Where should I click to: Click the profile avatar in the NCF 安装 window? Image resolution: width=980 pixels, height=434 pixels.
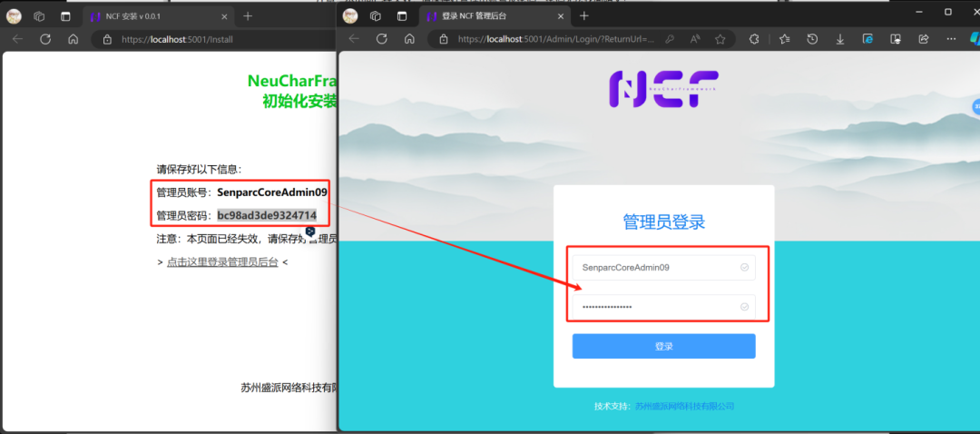click(13, 16)
